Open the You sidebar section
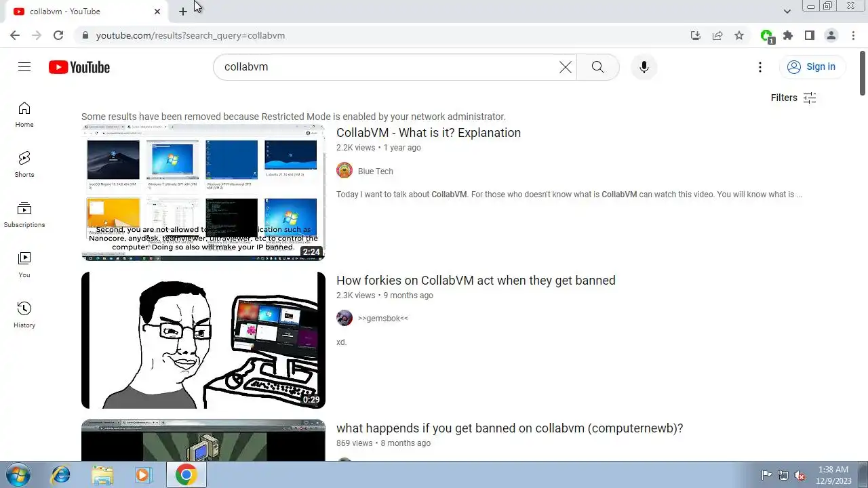Viewport: 868px width, 488px height. click(x=24, y=265)
